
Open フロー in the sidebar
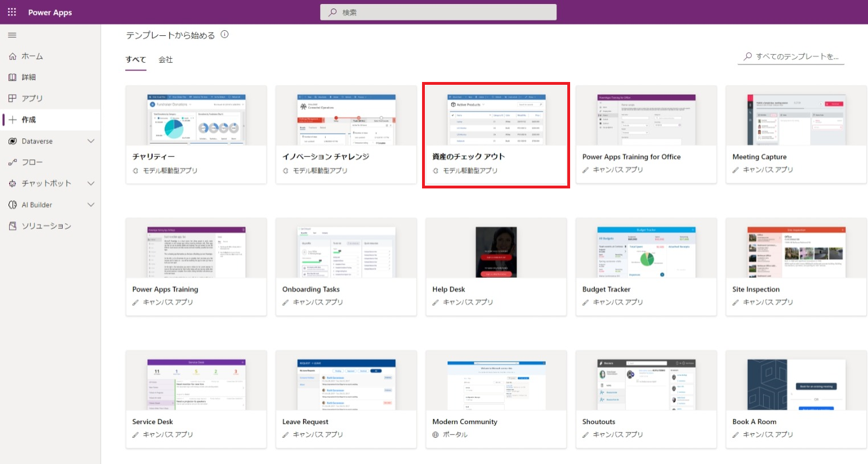pyautogui.click(x=50, y=162)
